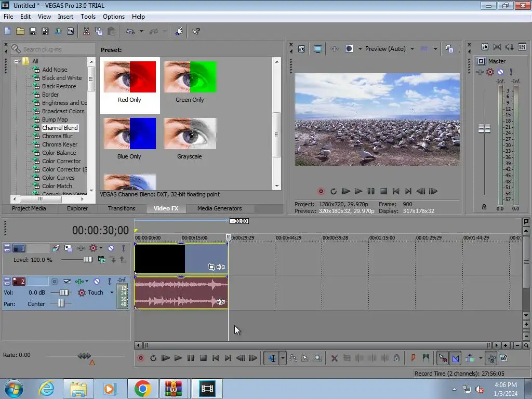This screenshot has width=532, height=399.
Task: Switch to the Transitions tab
Action: (122, 208)
